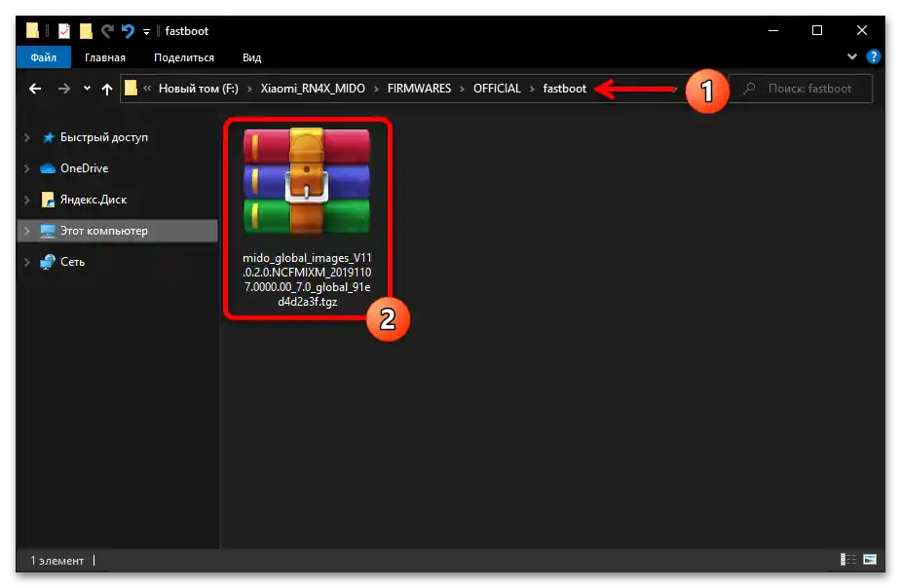Navigate to FIRMWARES breadcrumb
Screen dimensions: 901x588
pyautogui.click(x=419, y=89)
